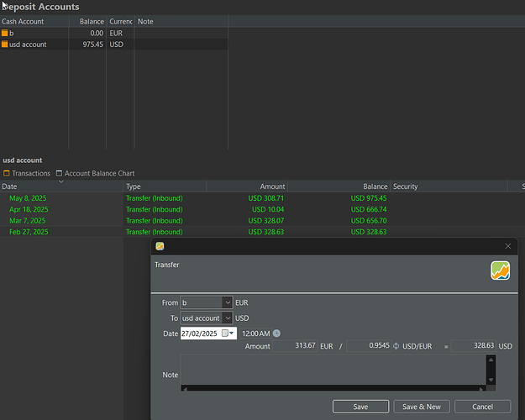Select the Mar 7, 2025 transaction
The image size is (525, 420).
(x=262, y=221)
